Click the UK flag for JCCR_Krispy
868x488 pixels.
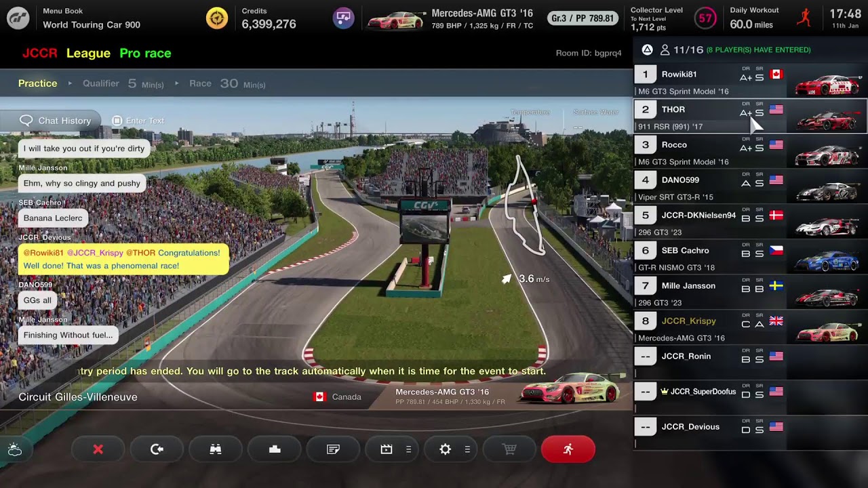[x=776, y=321]
